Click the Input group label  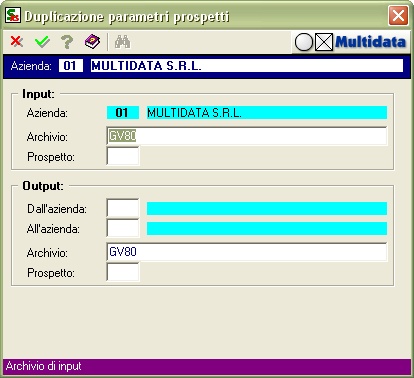tap(38, 94)
